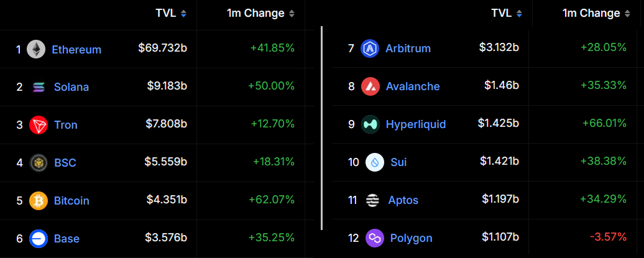Open the Hyperliquid chain link
Screen dimensions: 644x258
(x=415, y=124)
